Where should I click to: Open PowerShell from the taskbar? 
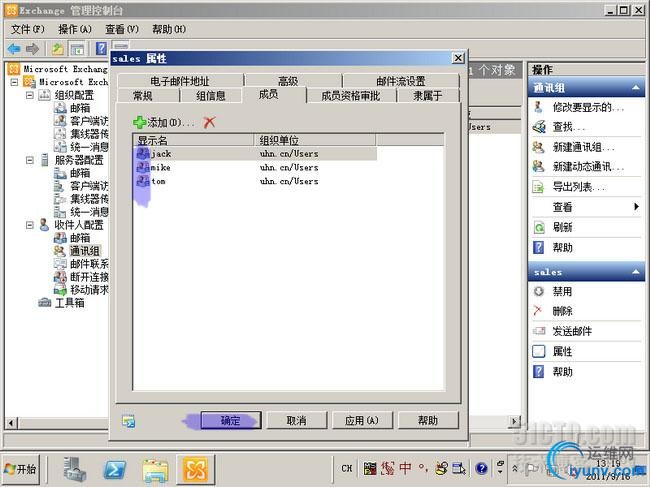click(114, 470)
